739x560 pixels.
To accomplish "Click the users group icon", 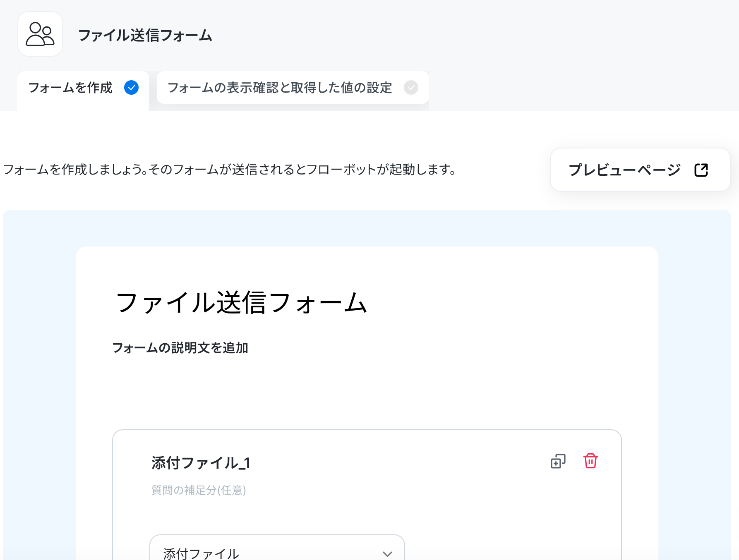I will pyautogui.click(x=40, y=34).
